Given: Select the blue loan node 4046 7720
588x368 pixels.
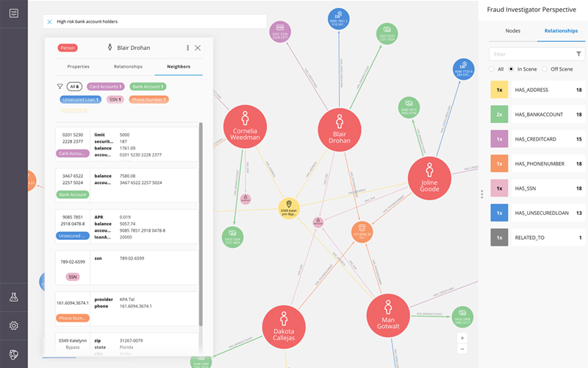Looking at the screenshot, I should pyautogui.click(x=464, y=69).
